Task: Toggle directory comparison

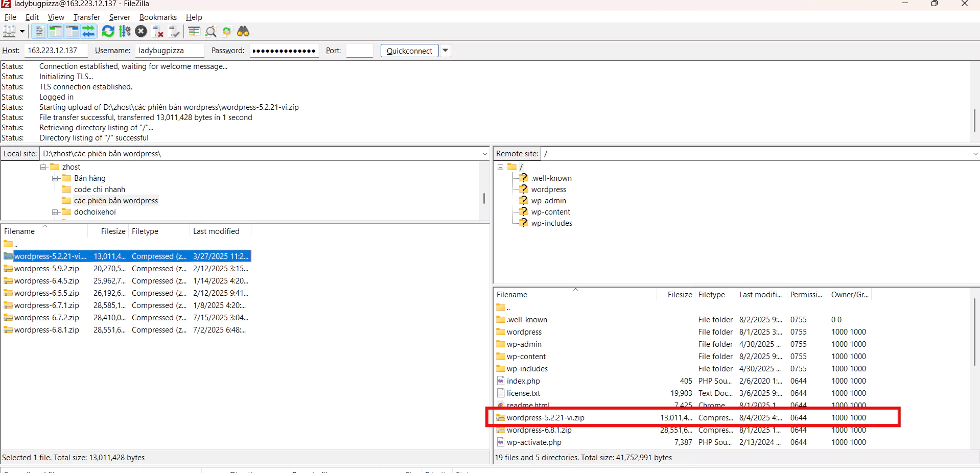Action: tap(211, 32)
